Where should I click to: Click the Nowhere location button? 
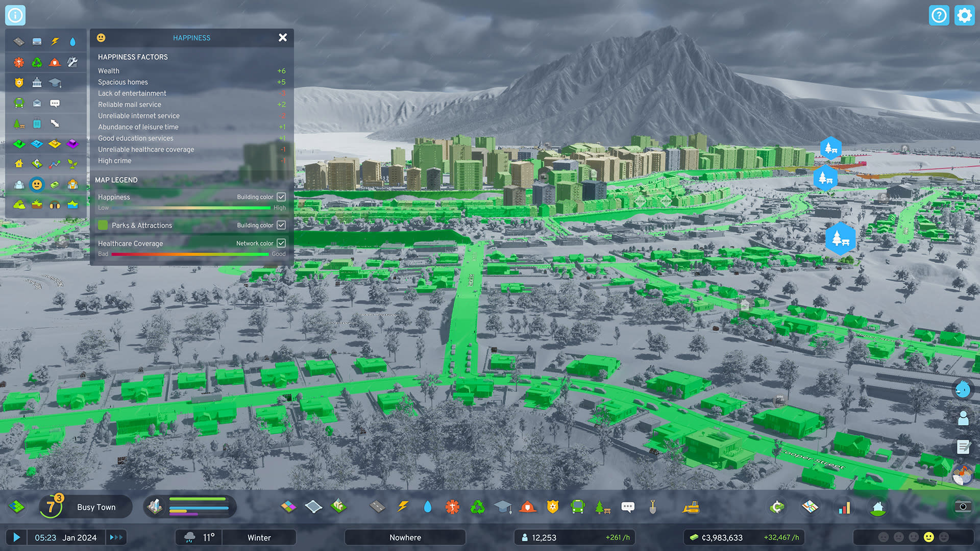pyautogui.click(x=404, y=537)
